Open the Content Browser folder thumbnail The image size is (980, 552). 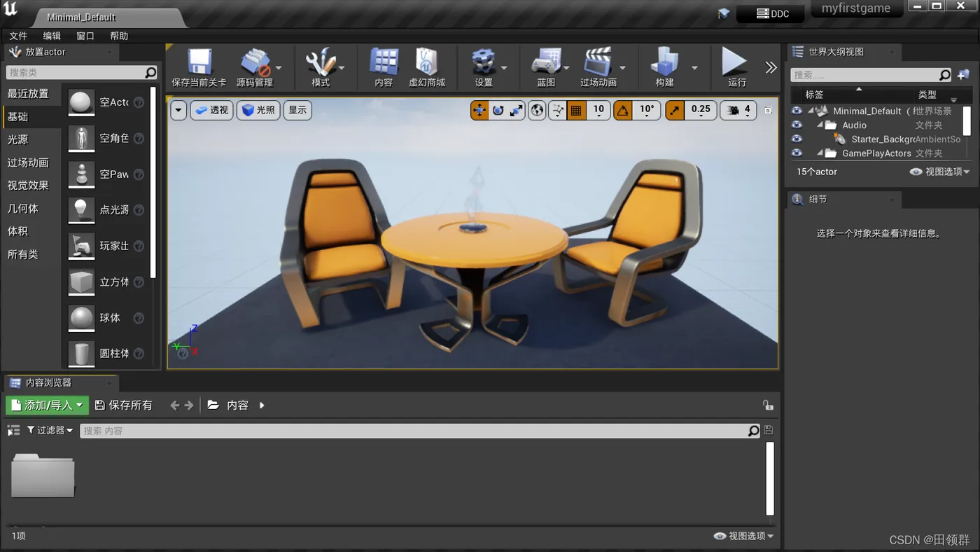point(43,475)
